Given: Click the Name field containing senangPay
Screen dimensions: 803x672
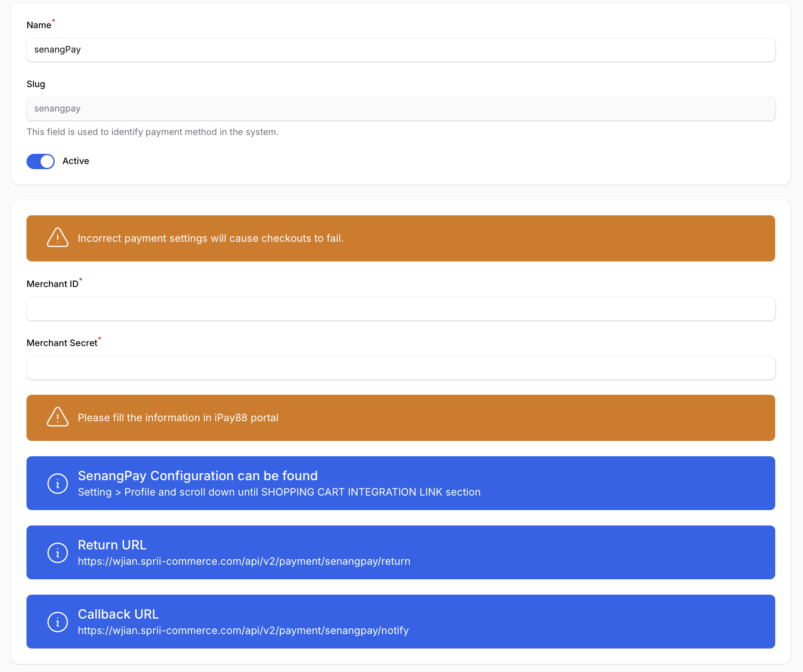Looking at the screenshot, I should pyautogui.click(x=401, y=50).
